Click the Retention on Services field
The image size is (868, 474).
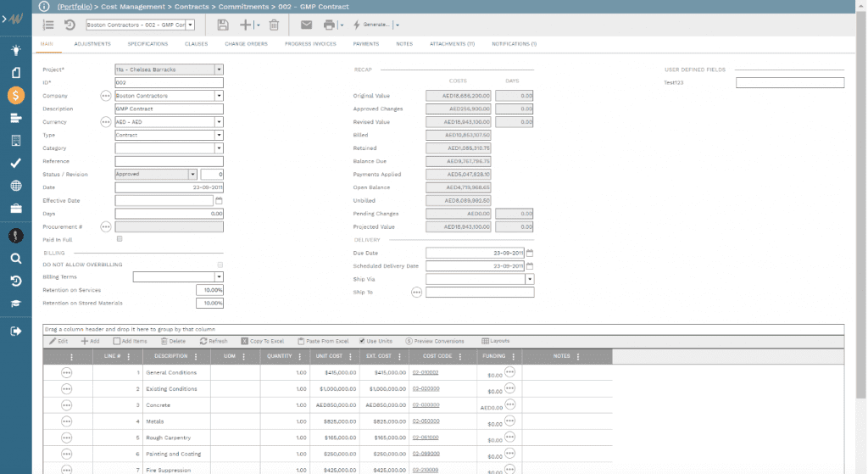click(x=210, y=290)
